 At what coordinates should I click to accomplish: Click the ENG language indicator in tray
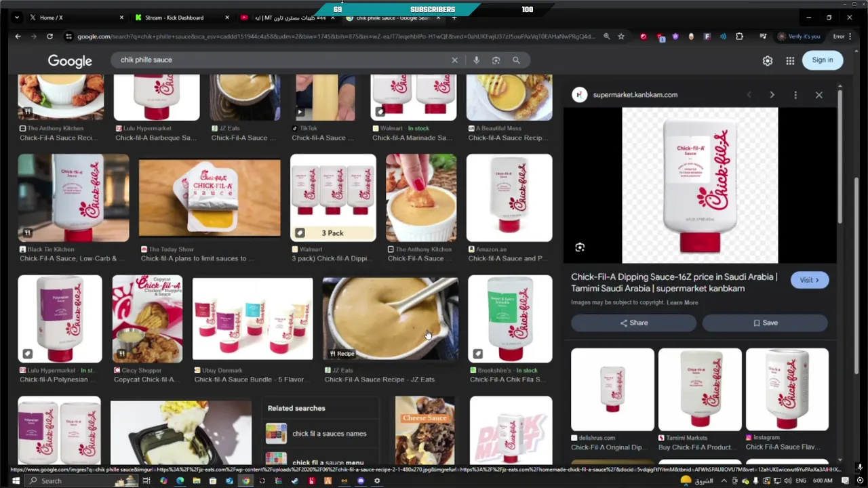pos(801,481)
